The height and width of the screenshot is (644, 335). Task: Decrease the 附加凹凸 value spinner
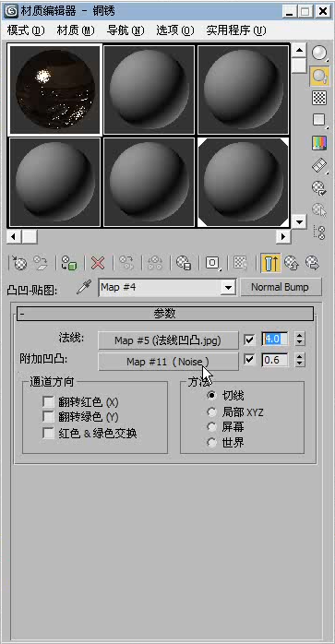(300, 364)
